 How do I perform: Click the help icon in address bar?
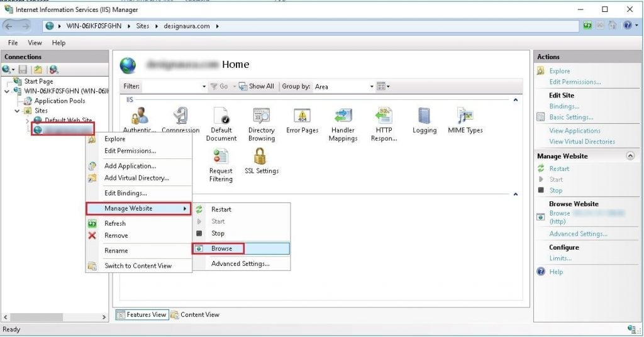(x=627, y=25)
